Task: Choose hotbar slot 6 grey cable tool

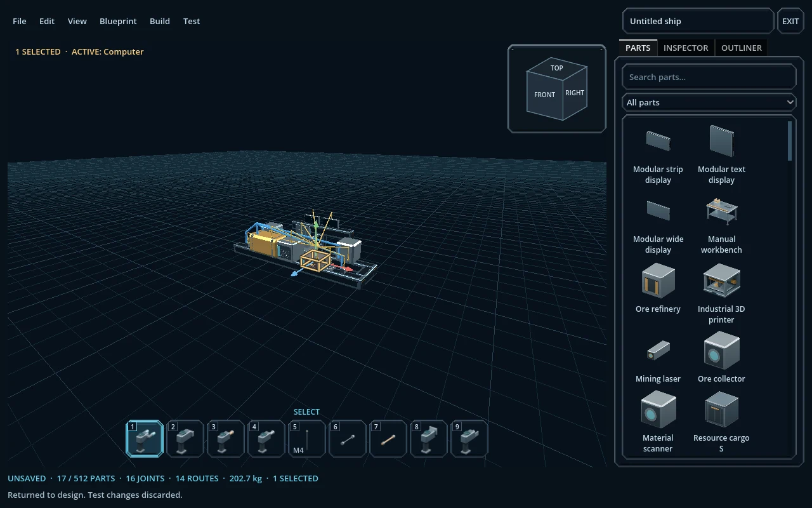Action: click(x=348, y=439)
